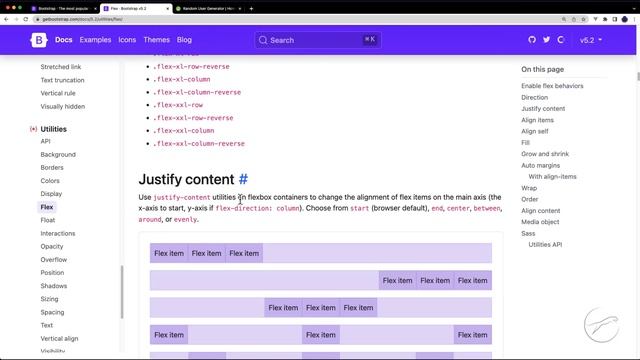The width and height of the screenshot is (640, 360).
Task: Click the browser forward arrow
Action: point(16,19)
